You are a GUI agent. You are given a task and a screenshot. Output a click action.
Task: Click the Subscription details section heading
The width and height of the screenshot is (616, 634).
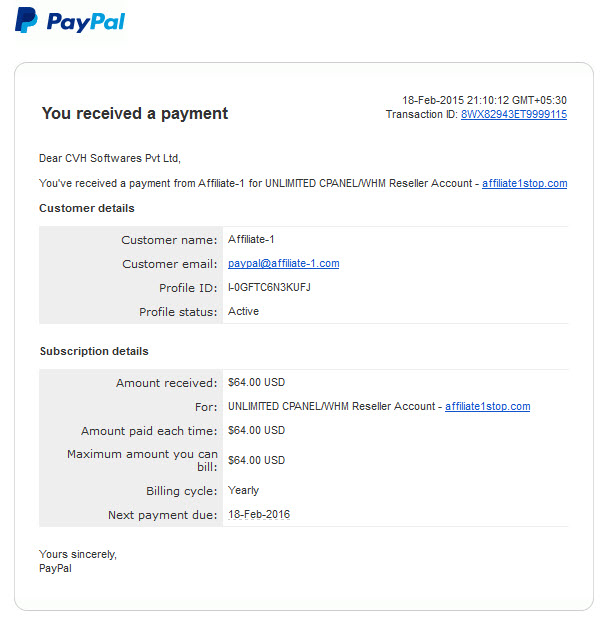coord(94,351)
